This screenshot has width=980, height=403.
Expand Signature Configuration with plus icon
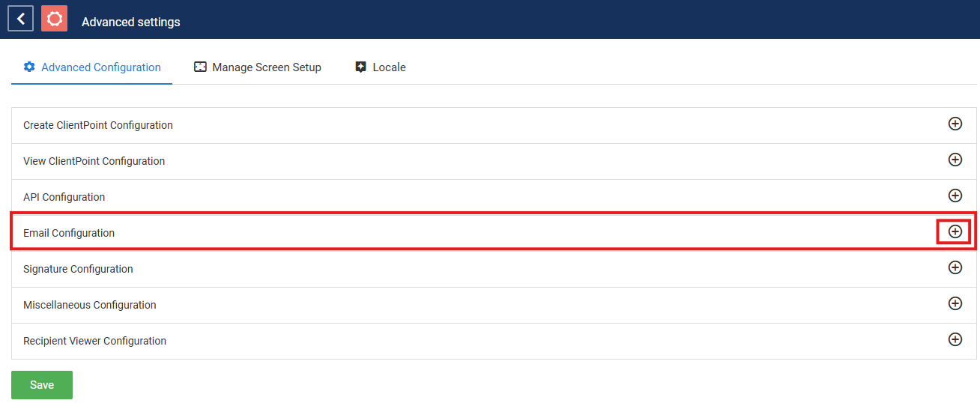coord(955,267)
